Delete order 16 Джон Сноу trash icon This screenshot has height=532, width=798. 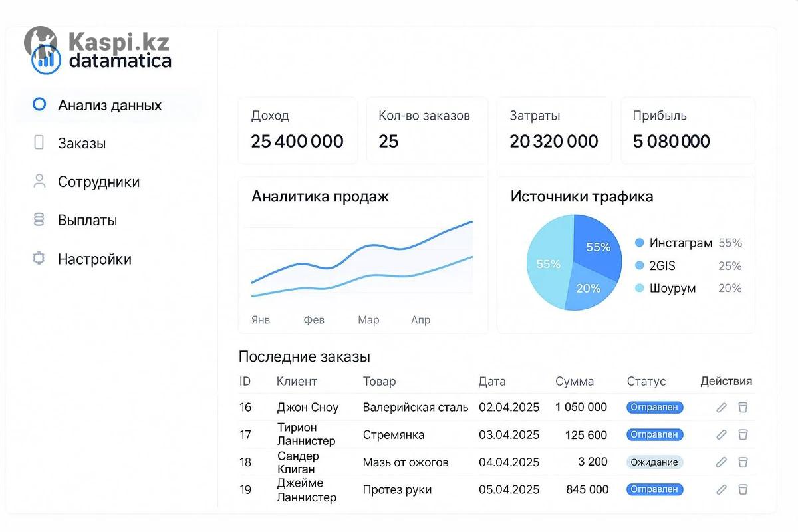[x=743, y=408]
